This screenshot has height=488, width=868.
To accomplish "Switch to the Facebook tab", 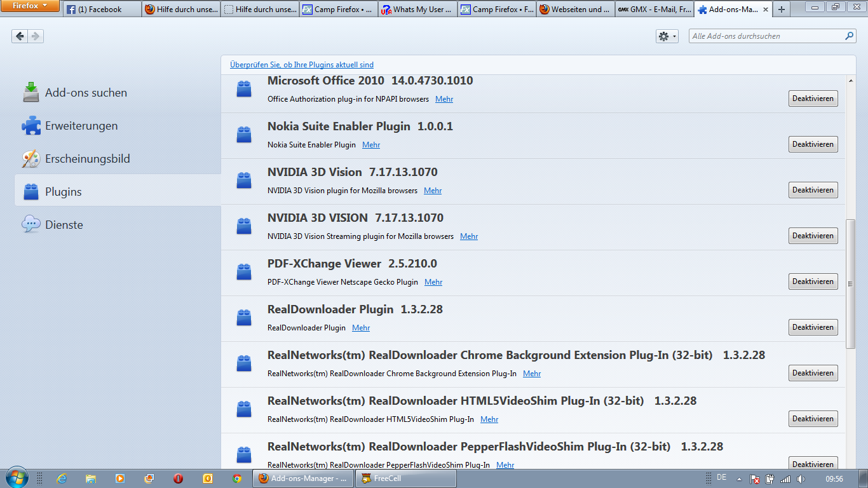I will [x=102, y=10].
